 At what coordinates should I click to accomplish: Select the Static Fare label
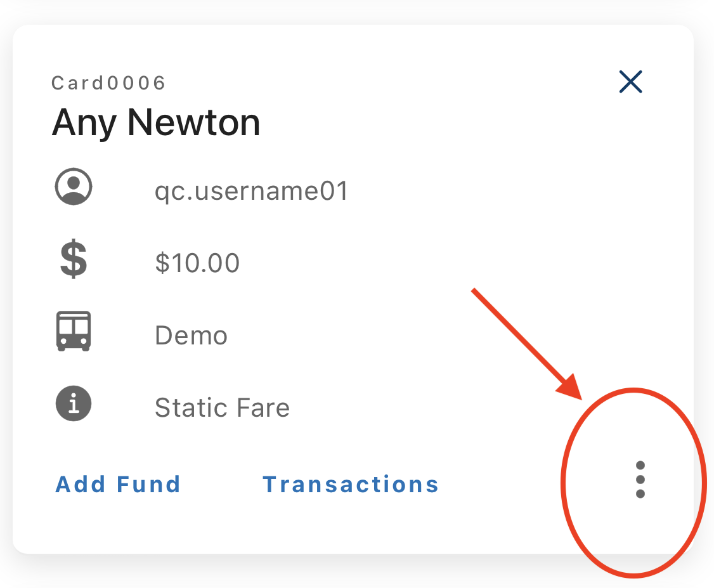[x=222, y=408]
